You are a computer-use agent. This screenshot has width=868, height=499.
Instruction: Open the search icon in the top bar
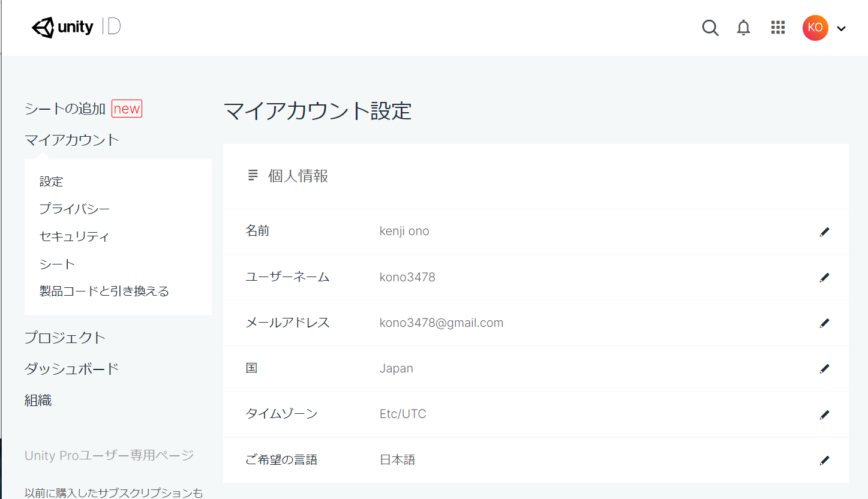coord(710,28)
